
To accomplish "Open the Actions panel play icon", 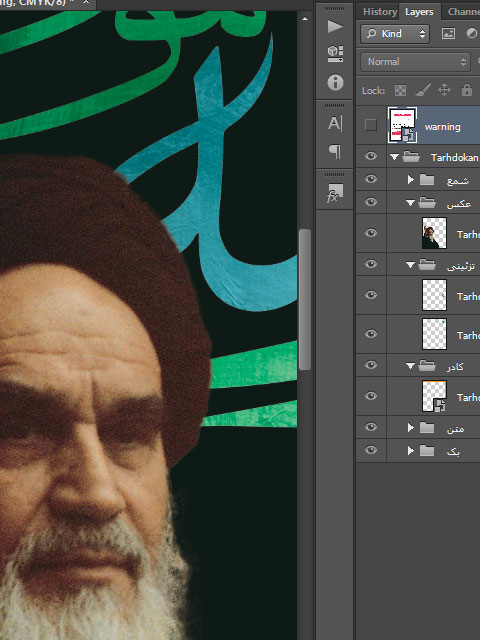I will click(335, 27).
